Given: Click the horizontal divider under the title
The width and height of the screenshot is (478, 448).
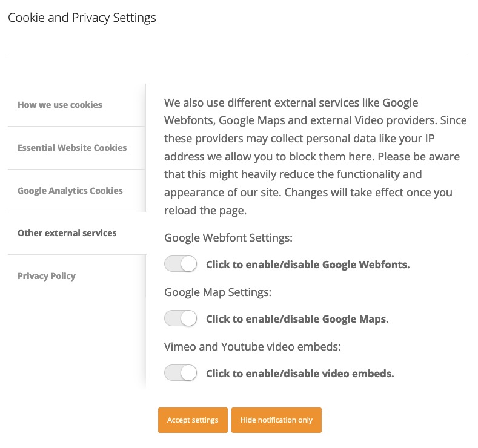Looking at the screenshot, I should point(238,56).
